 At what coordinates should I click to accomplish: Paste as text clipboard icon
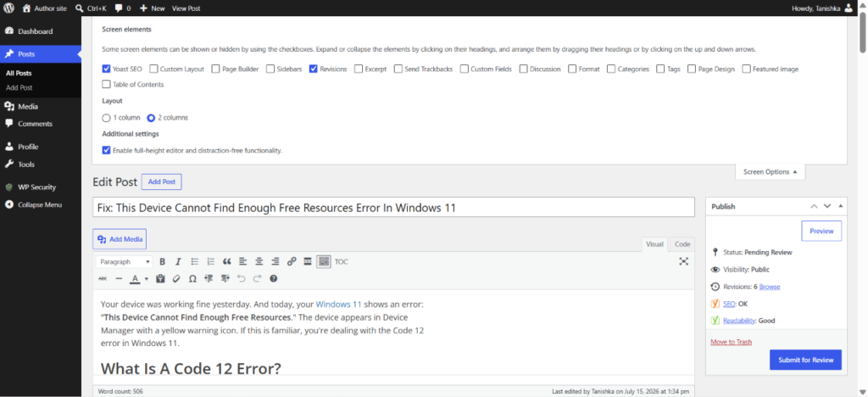click(160, 278)
